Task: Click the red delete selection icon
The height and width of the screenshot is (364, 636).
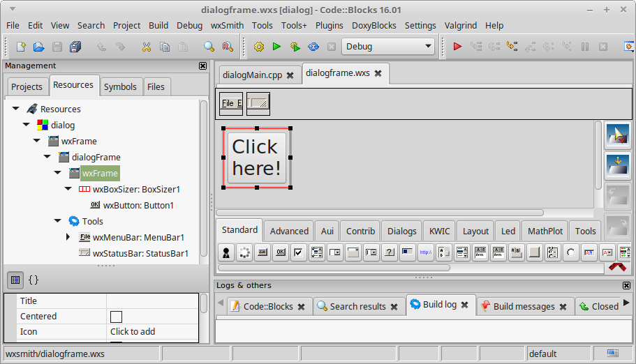Action: [616, 266]
